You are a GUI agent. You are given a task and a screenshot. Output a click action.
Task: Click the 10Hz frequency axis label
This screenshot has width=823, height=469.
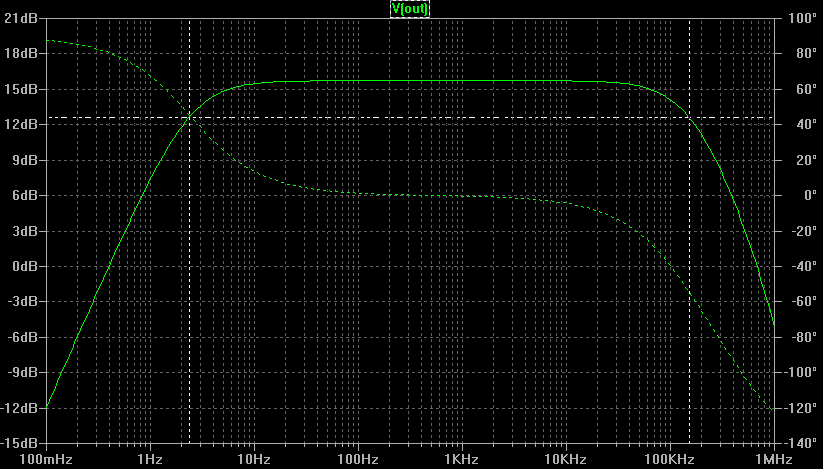click(x=254, y=460)
